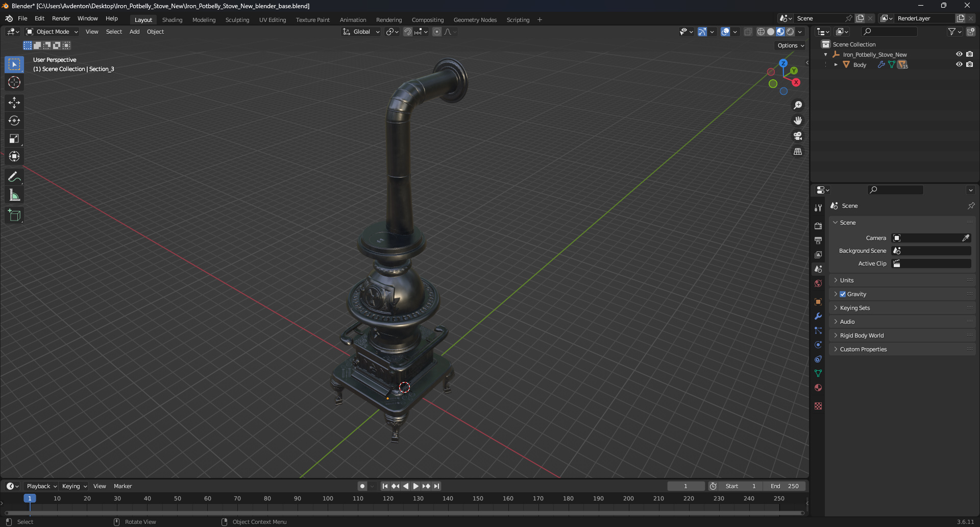Pin the Scene properties context

tap(971, 206)
